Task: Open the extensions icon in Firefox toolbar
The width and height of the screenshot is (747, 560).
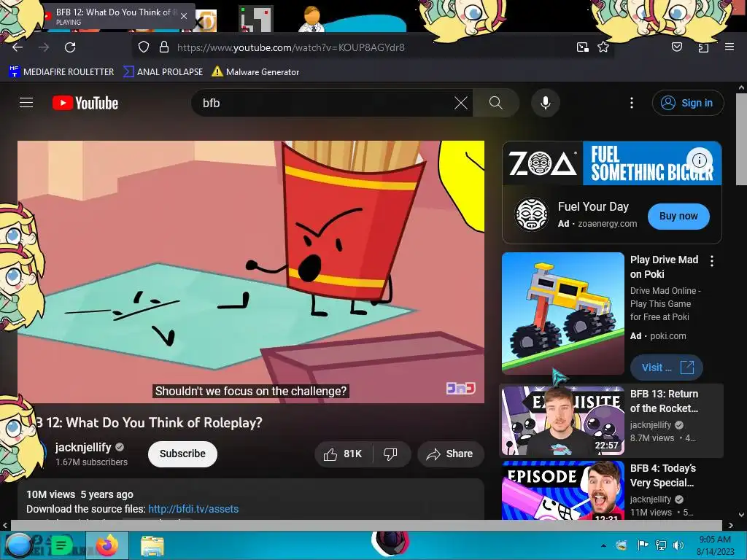Action: [x=704, y=47]
